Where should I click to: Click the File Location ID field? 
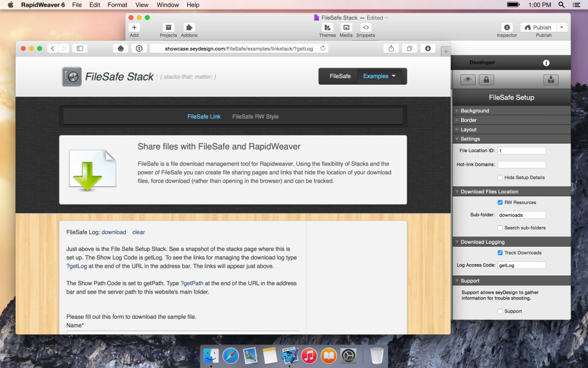[x=521, y=151]
